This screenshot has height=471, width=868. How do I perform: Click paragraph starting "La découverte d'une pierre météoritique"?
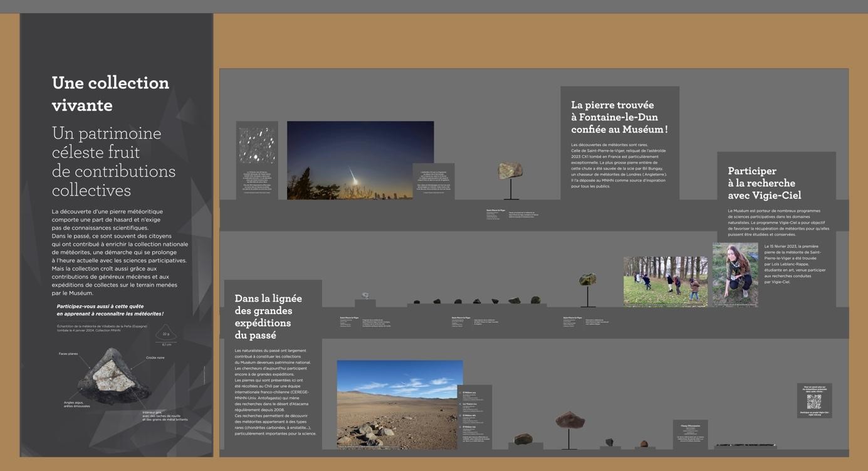point(120,252)
